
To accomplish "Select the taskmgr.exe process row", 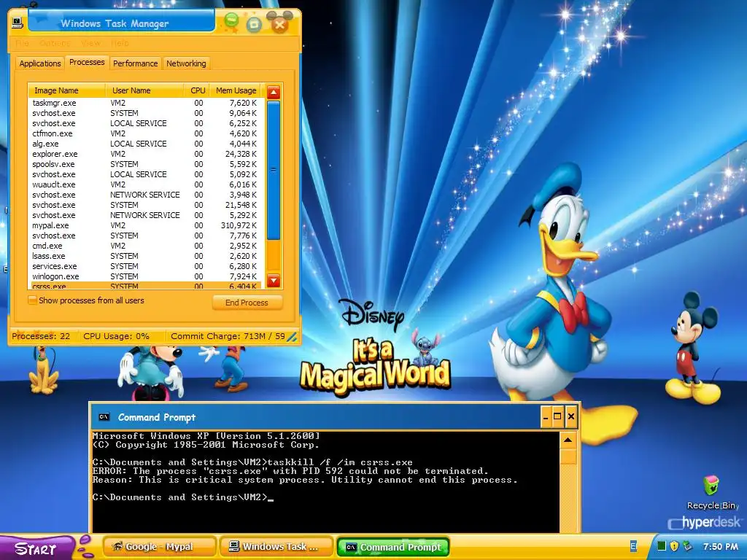I will tap(145, 103).
